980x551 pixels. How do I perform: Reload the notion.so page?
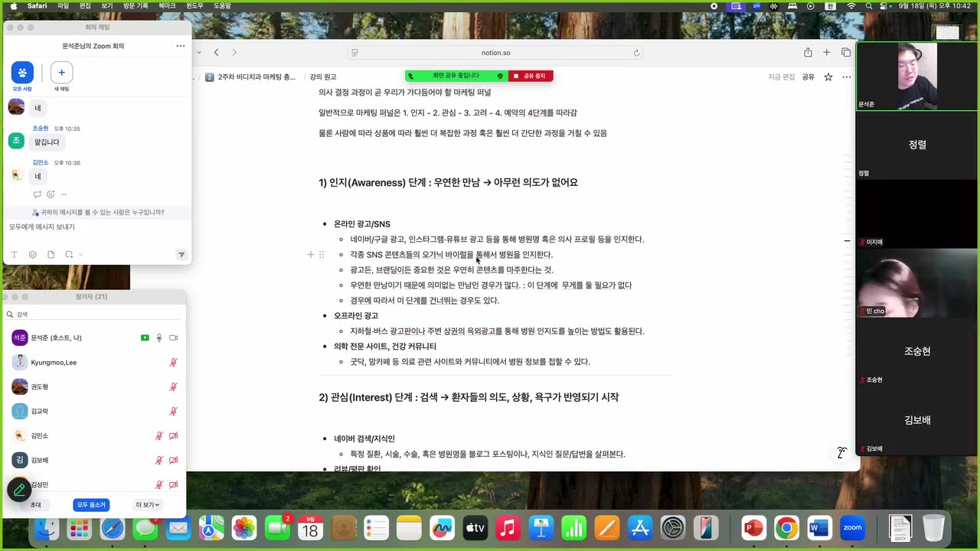pyautogui.click(x=636, y=53)
